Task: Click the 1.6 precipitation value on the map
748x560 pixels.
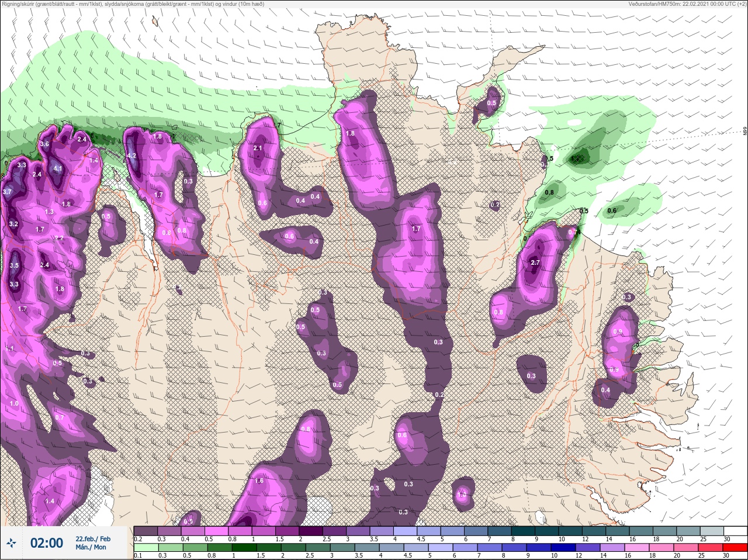Action: (x=259, y=481)
